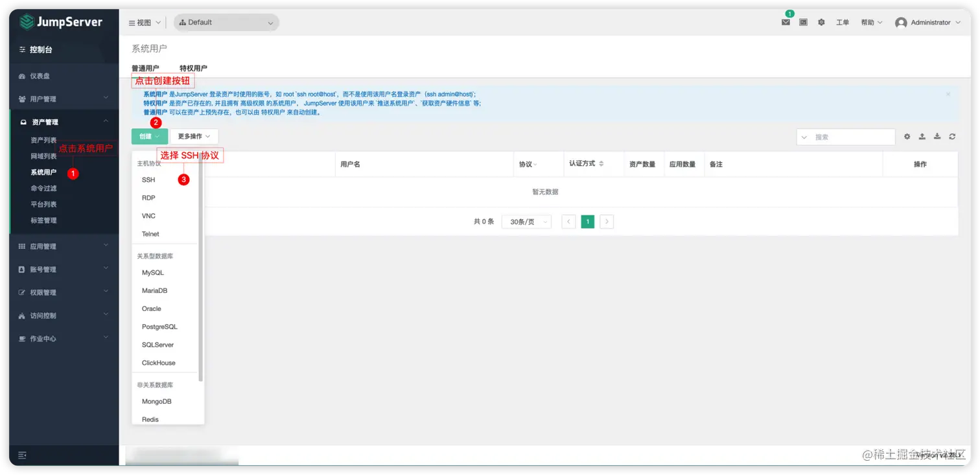Click the 创建 create button
Viewport: 980px width, 475px height.
coord(150,137)
